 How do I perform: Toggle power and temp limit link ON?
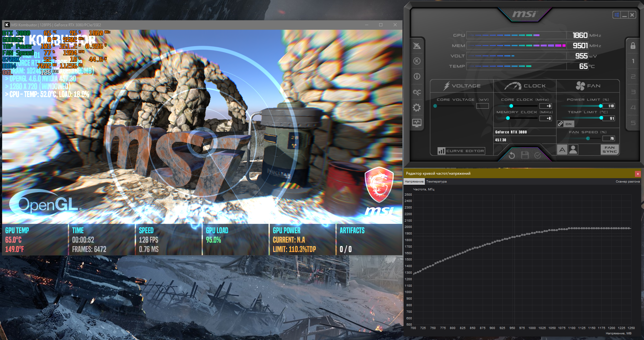click(565, 124)
